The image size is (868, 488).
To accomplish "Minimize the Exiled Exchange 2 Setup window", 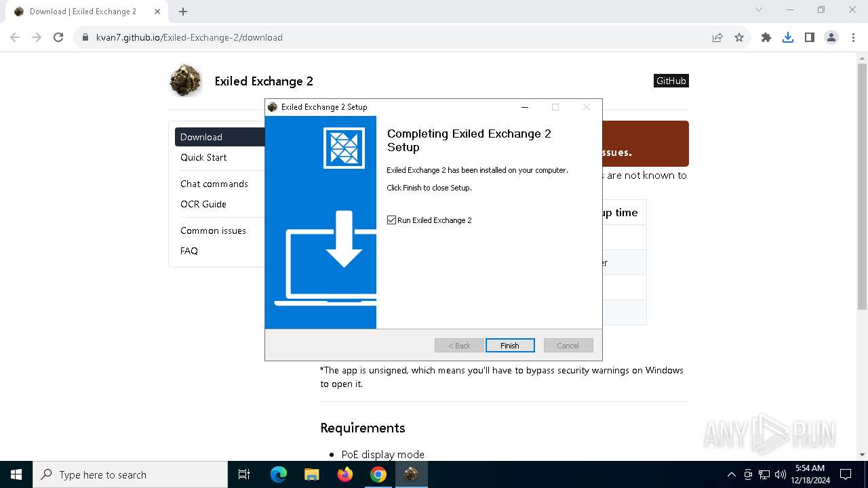I will pyautogui.click(x=524, y=107).
